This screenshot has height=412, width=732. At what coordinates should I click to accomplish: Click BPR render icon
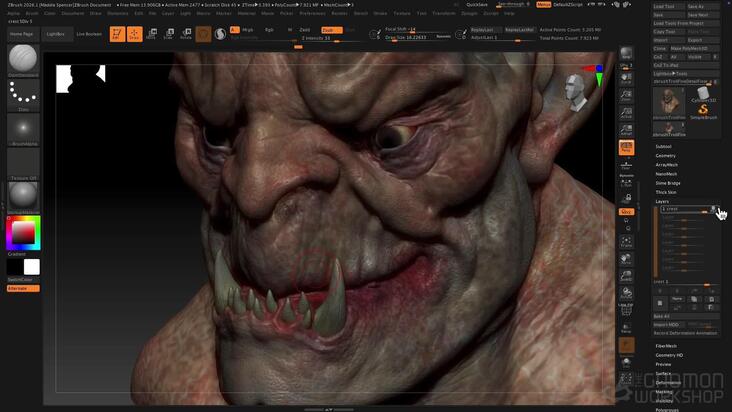click(626, 54)
